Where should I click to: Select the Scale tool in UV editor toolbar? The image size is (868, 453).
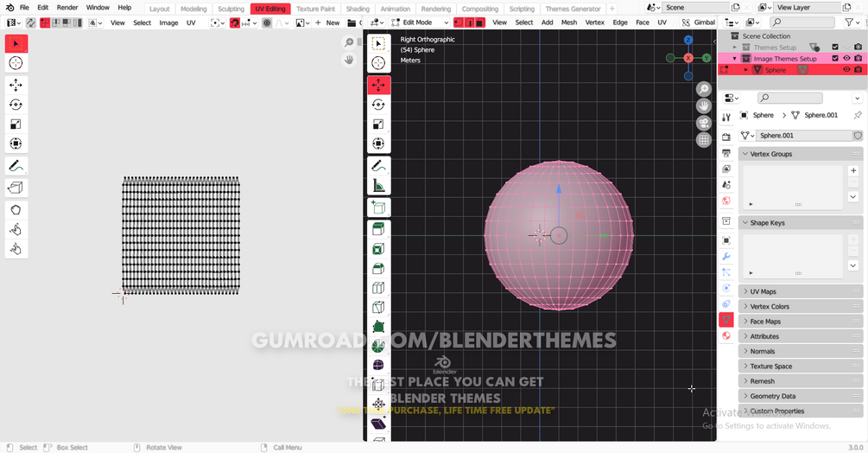pos(16,124)
